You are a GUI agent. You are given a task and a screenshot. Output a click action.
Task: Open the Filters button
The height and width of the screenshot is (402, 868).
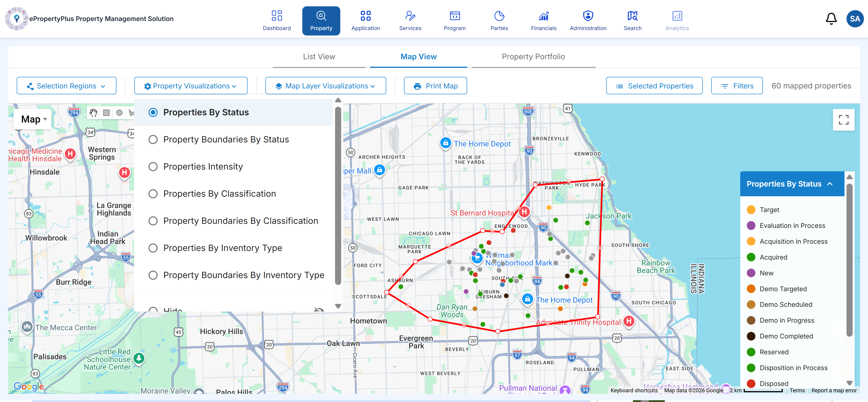point(737,86)
